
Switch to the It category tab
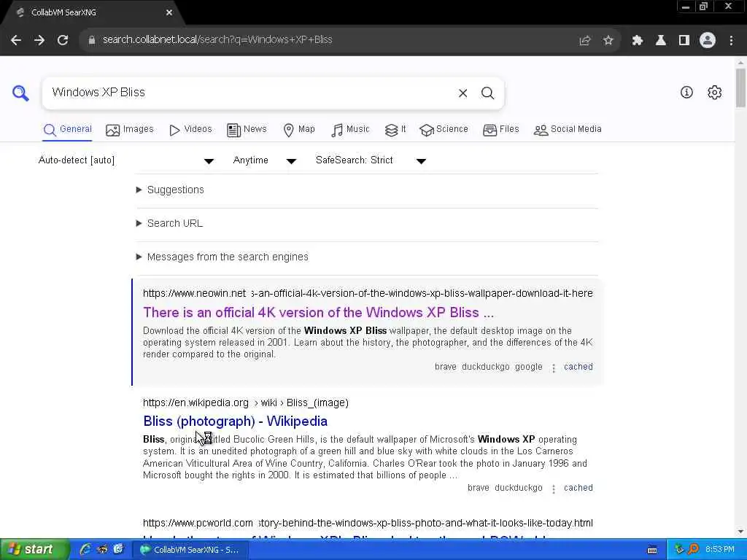click(x=395, y=130)
